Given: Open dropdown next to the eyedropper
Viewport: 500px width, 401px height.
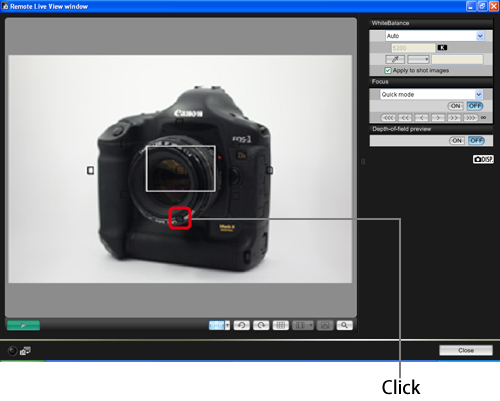Looking at the screenshot, I should click(x=418, y=60).
